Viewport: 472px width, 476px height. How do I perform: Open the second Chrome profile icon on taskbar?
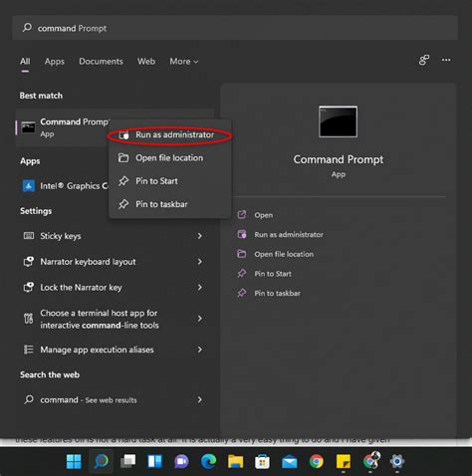(370, 461)
